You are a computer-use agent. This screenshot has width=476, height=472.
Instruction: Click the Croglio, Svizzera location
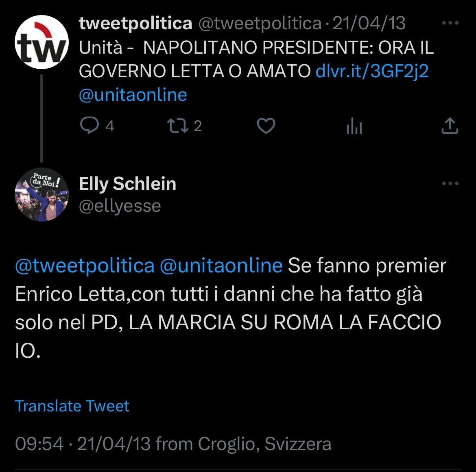[x=264, y=444]
